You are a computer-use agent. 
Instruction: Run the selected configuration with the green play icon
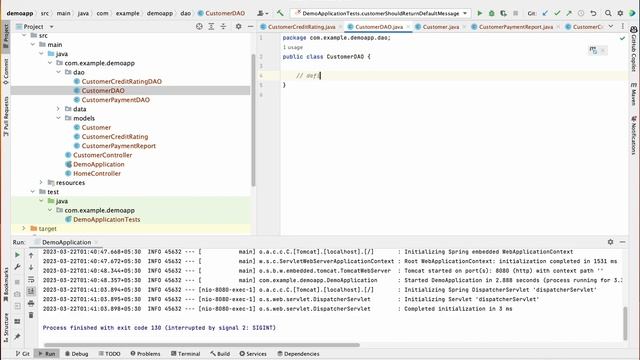[x=480, y=13]
